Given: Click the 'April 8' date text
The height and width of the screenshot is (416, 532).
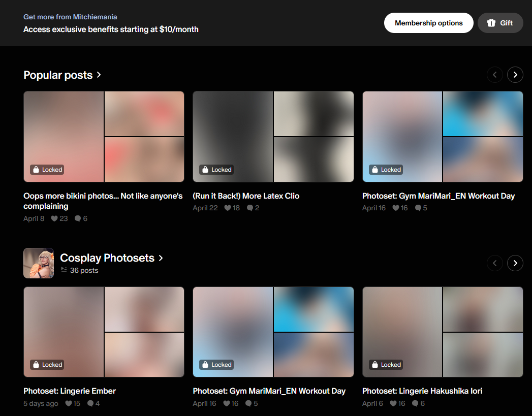Looking at the screenshot, I should (x=34, y=219).
